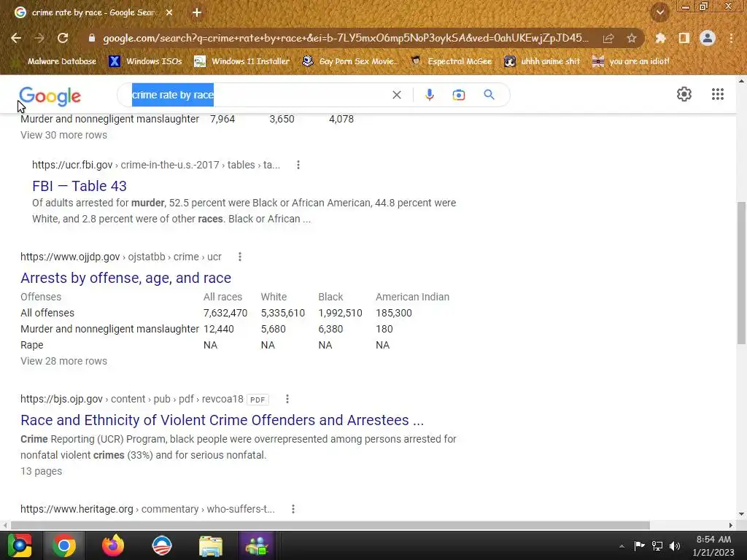The width and height of the screenshot is (747, 560).
Task: Open the Windows ISOs bookmark
Action: pyautogui.click(x=145, y=61)
